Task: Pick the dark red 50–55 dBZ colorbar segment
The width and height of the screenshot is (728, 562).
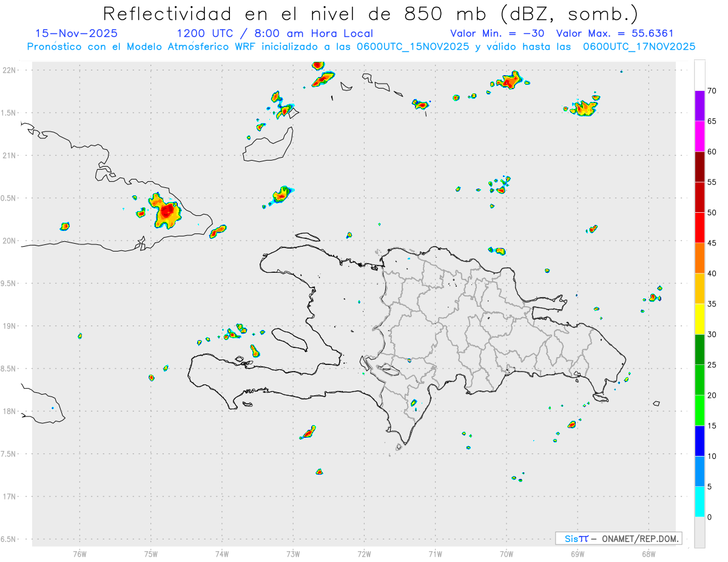Action: 699,197
